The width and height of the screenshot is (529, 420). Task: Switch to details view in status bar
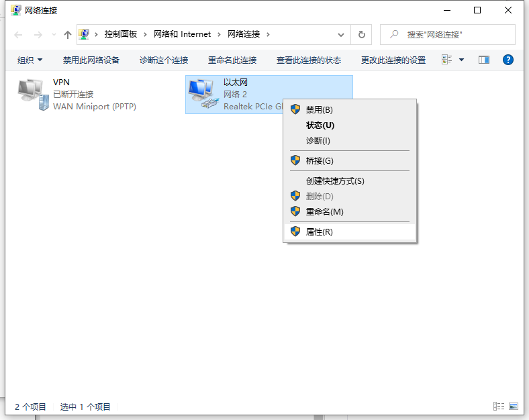(498, 407)
